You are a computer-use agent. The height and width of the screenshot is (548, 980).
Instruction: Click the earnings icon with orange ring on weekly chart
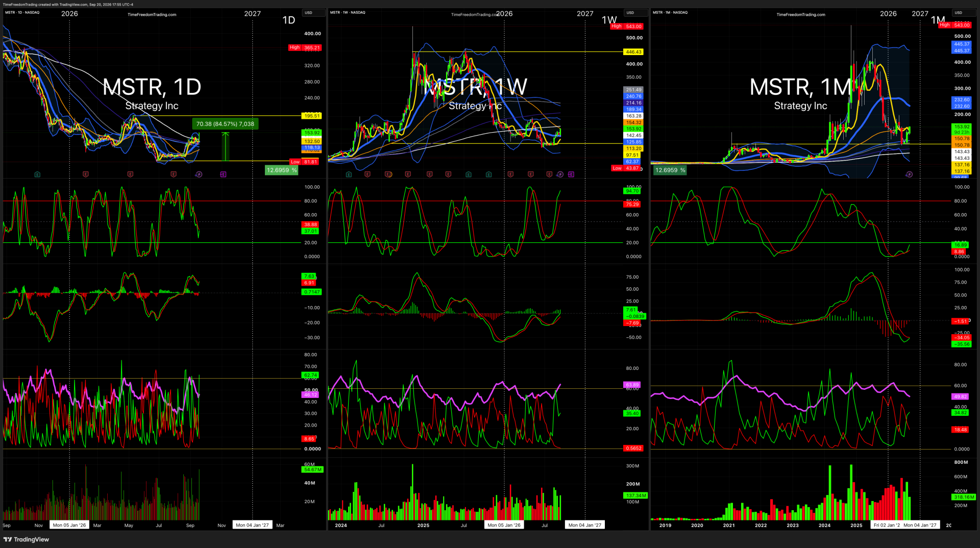(388, 175)
